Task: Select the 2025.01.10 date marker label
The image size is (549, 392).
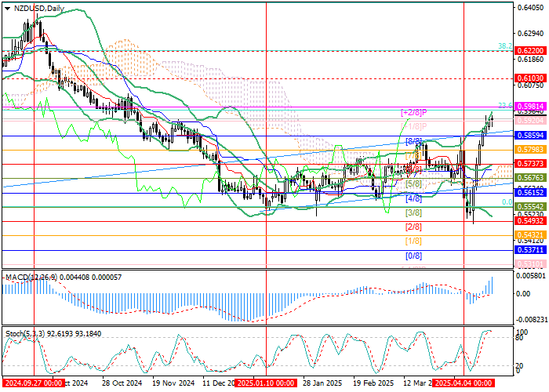Action: 266,383
